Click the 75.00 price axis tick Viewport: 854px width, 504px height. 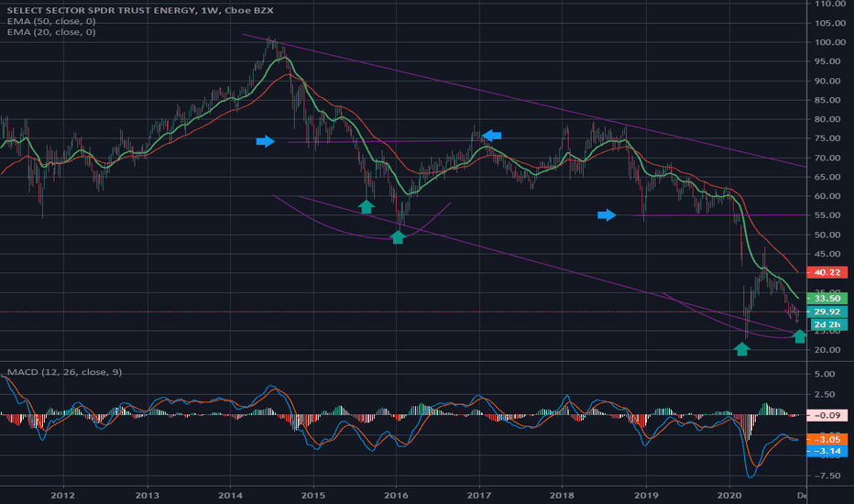(x=829, y=138)
